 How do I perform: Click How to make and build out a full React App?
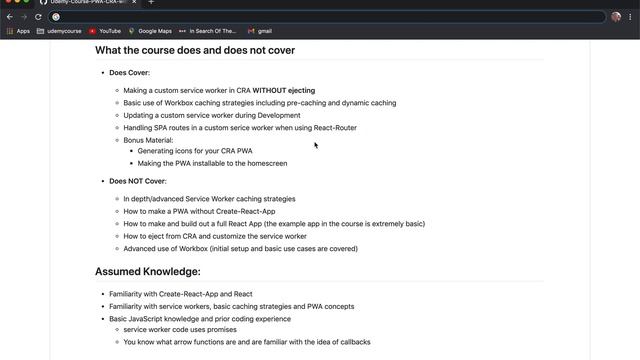pos(274,224)
